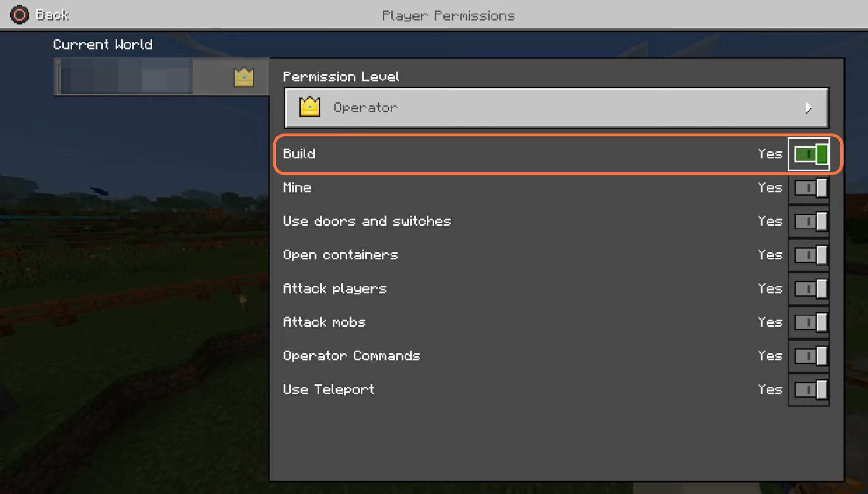Click the Build permission row label
Viewport: 868px width, 494px height.
(299, 154)
